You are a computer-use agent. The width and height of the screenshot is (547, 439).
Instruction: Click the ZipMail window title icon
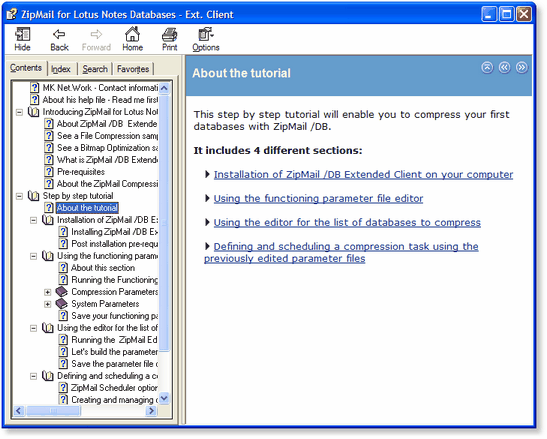coord(12,14)
